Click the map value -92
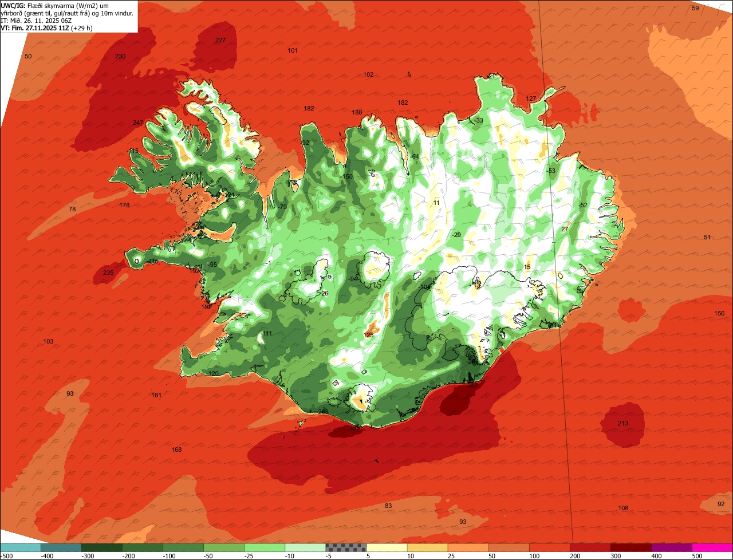 click(305, 143)
